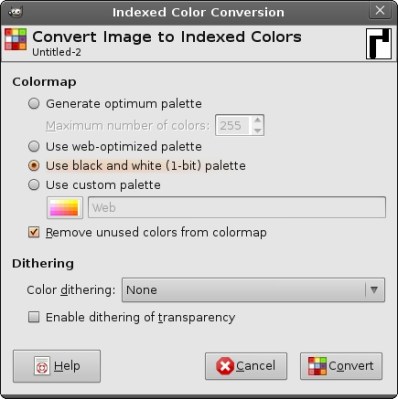Click the indexed colors grid icon in header
This screenshot has width=398, height=399.
pyautogui.click(x=16, y=40)
